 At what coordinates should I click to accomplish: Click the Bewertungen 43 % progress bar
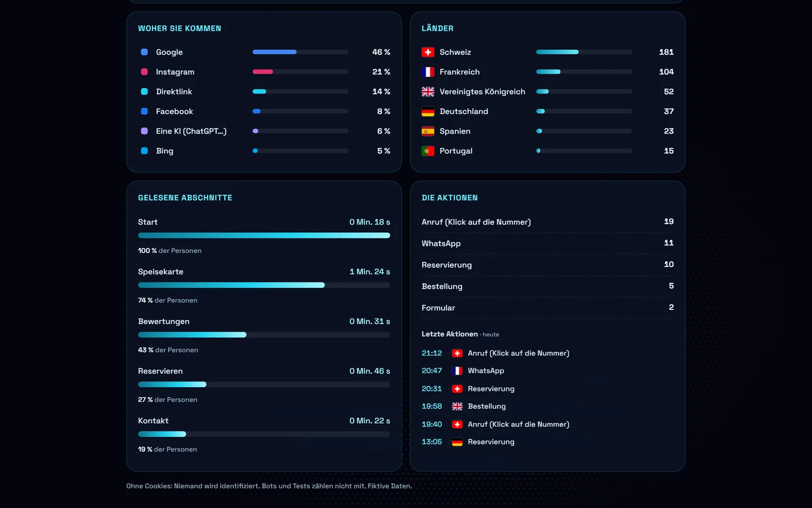(x=264, y=335)
